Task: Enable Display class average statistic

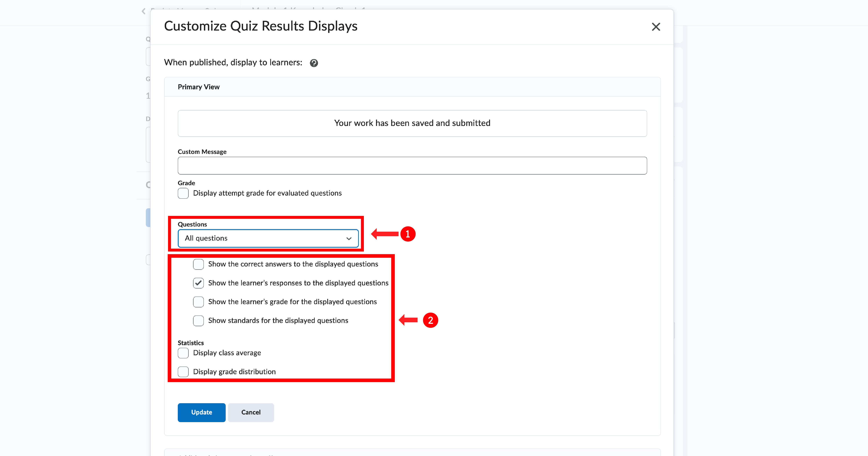Action: pos(183,353)
